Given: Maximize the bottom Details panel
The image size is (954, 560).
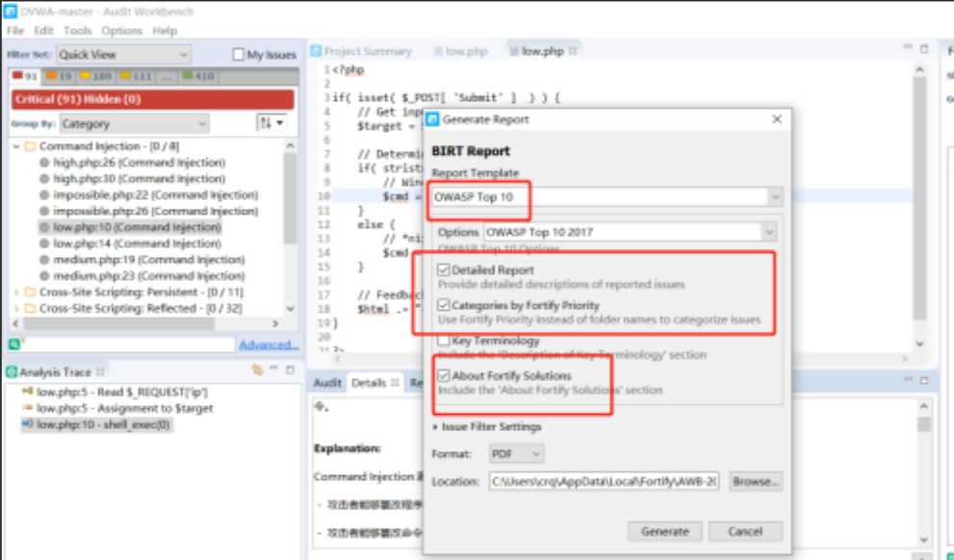Looking at the screenshot, I should (x=924, y=380).
